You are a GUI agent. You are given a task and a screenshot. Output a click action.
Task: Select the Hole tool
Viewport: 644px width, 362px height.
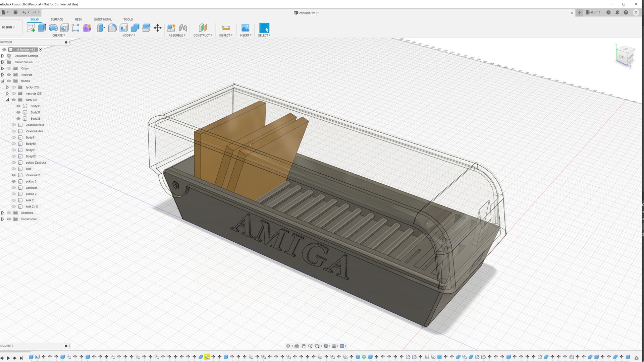tap(65, 28)
